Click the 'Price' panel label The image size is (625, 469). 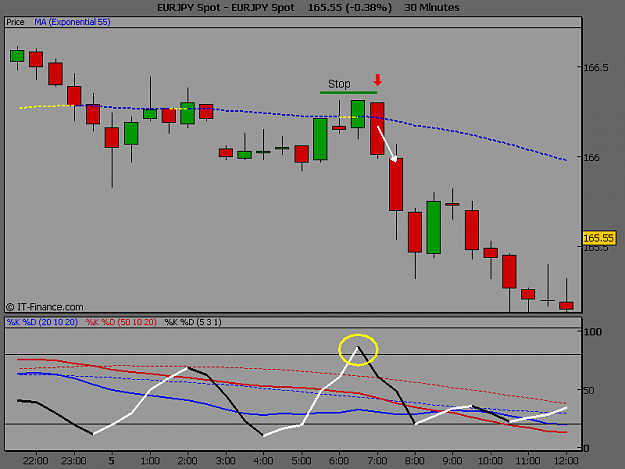coord(15,22)
